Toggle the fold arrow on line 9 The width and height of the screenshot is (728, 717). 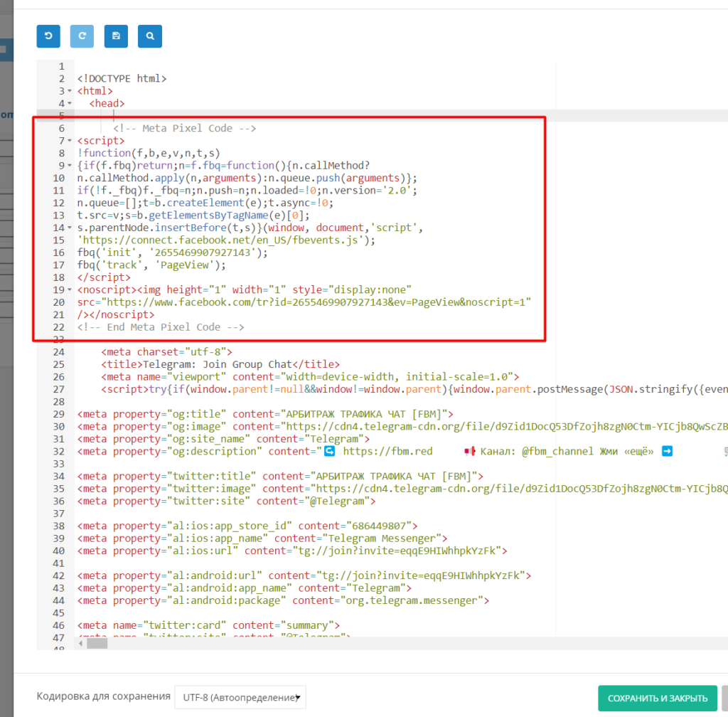coord(70,165)
